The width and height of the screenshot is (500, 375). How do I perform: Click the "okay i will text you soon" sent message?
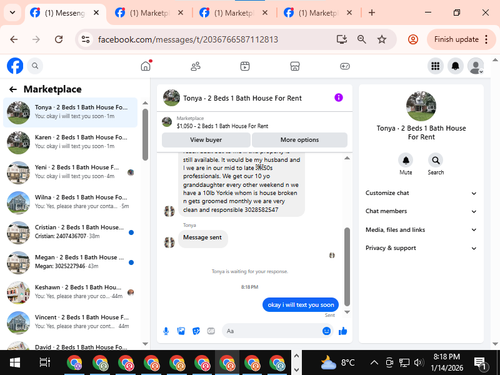(301, 305)
